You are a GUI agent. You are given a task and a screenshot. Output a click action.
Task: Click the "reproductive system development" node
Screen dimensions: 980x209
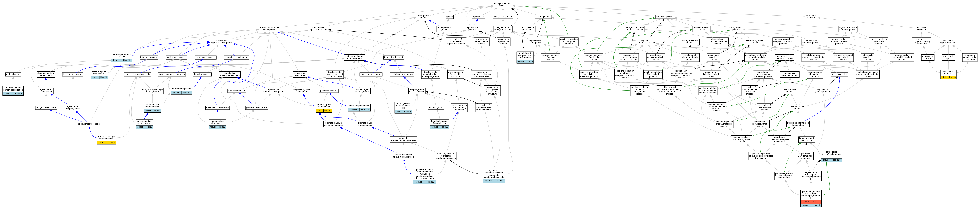pyautogui.click(x=230, y=75)
